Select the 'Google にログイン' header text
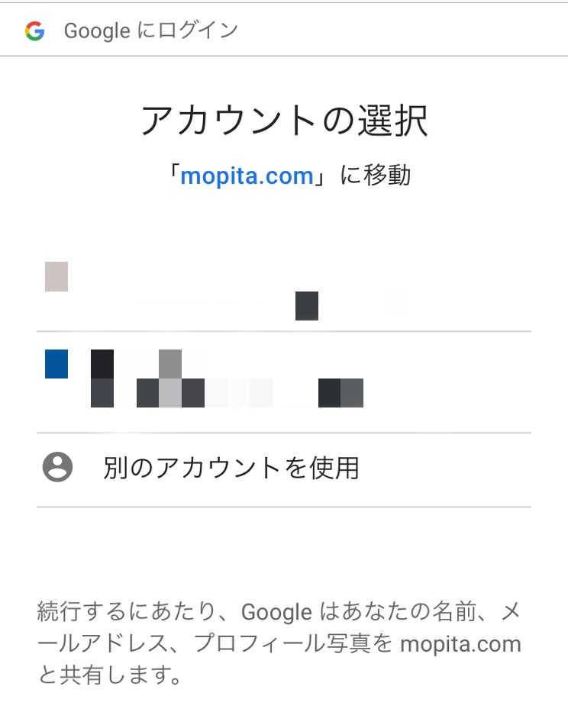568x728 pixels. click(x=151, y=31)
